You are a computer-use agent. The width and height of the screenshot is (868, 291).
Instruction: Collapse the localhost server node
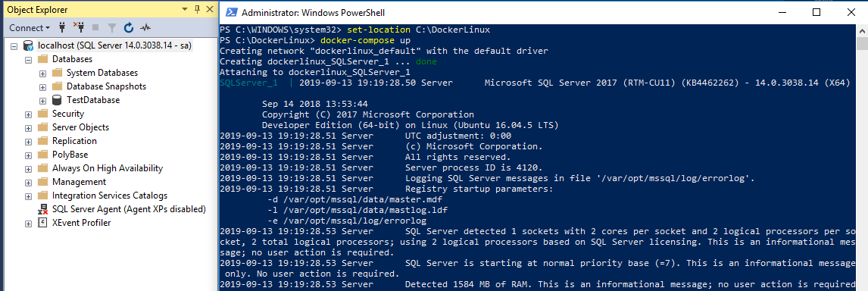tap(14, 46)
